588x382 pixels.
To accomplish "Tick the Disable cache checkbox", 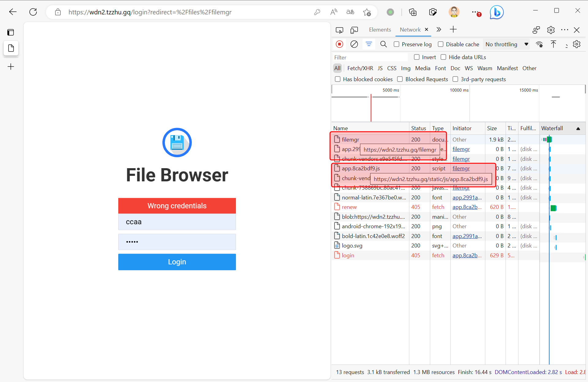I will pos(441,44).
